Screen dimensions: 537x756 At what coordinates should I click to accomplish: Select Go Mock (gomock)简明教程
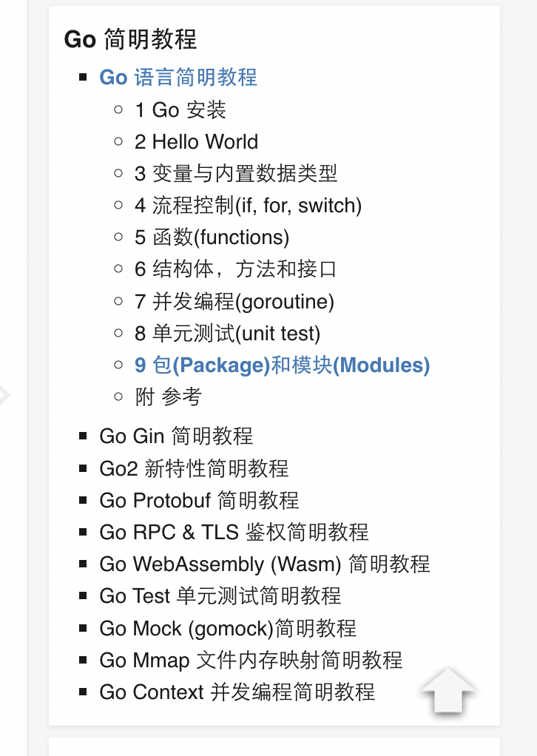(228, 629)
